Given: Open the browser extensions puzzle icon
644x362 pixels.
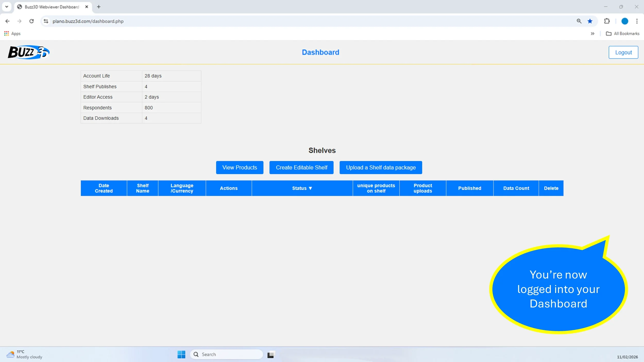Looking at the screenshot, I should pyautogui.click(x=607, y=21).
